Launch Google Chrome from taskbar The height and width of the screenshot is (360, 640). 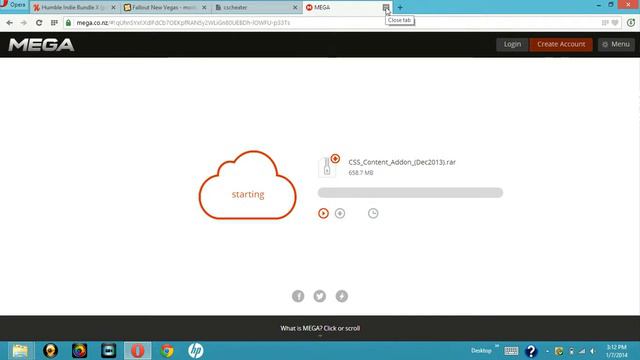(167, 351)
